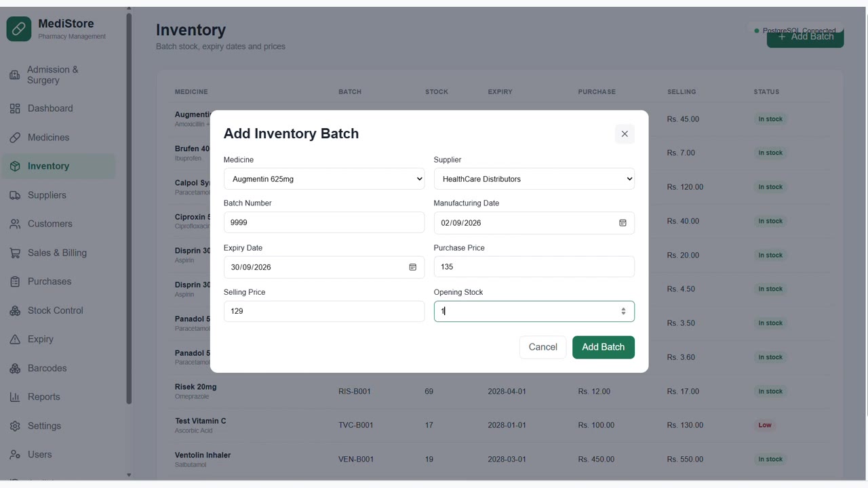Cancel the Add Inventory Batch form
Image resolution: width=868 pixels, height=488 pixels.
(542, 347)
